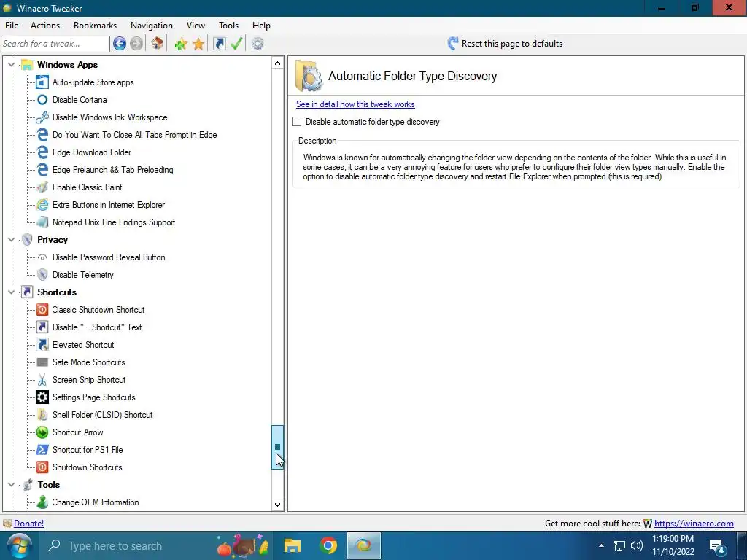Select Shutdown Shortcuts item
747x560 pixels.
coord(88,467)
